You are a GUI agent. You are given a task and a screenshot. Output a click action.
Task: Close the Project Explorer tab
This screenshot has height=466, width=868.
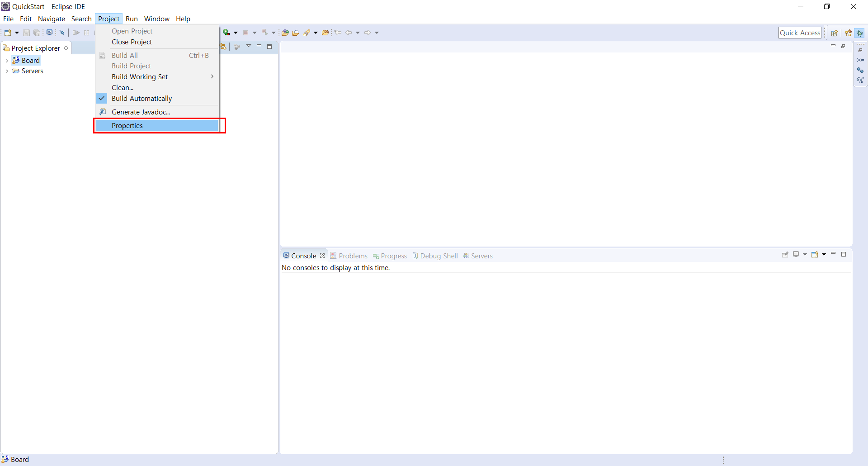click(x=66, y=48)
